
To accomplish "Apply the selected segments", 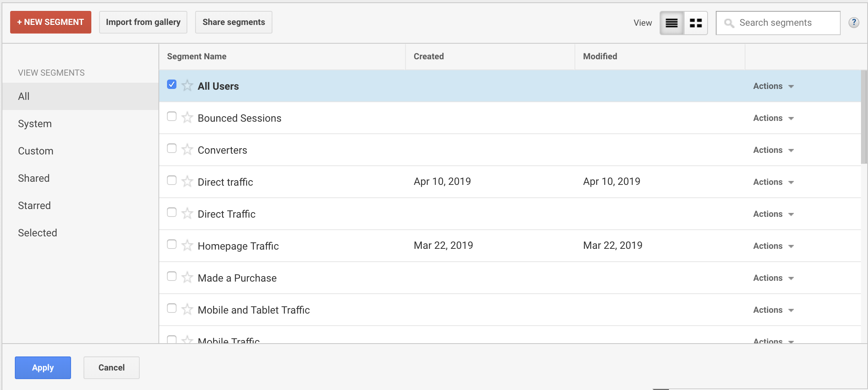I will [43, 367].
